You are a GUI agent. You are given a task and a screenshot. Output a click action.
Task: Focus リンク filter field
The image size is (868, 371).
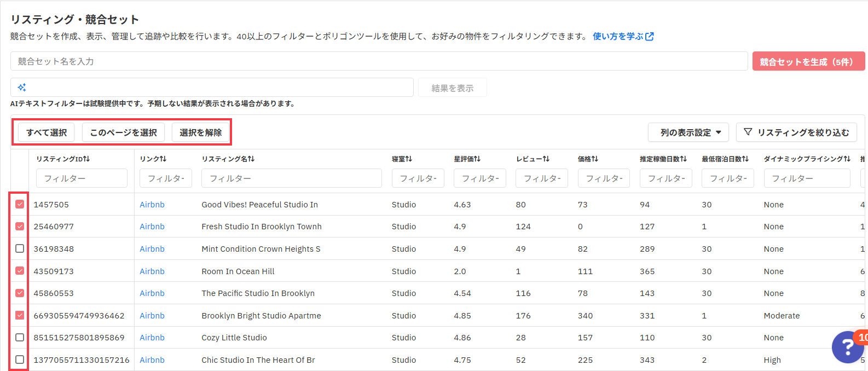[166, 178]
